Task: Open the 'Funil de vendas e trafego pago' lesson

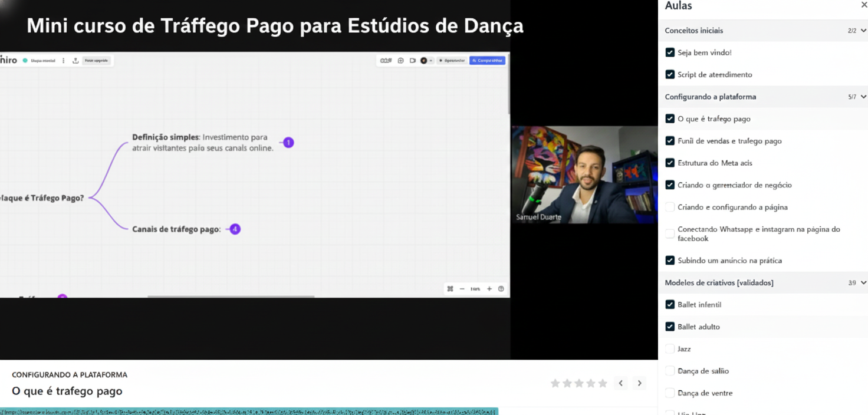Action: [729, 141]
